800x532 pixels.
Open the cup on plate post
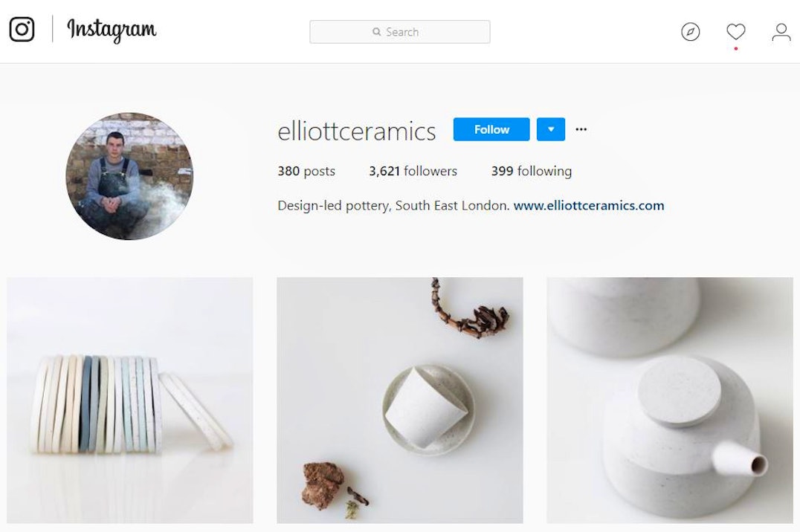(399, 400)
